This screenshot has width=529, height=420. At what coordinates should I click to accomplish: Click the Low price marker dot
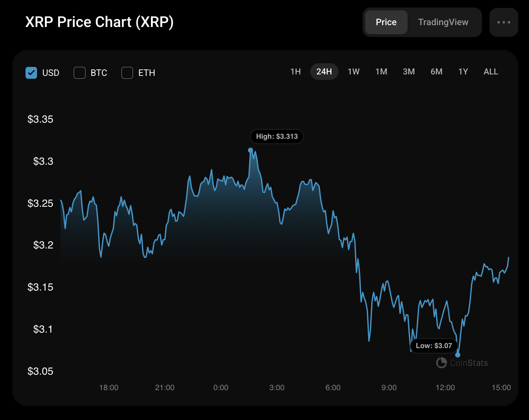tap(457, 355)
